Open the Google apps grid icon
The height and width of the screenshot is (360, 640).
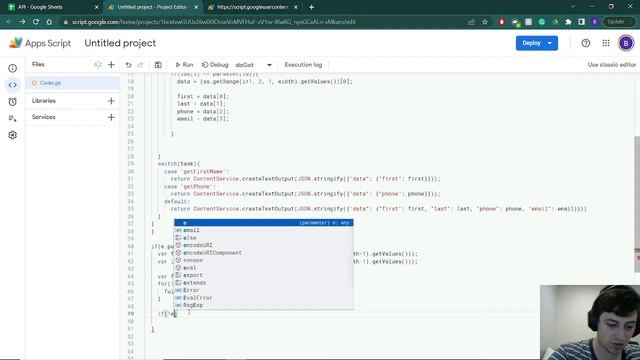point(606,43)
